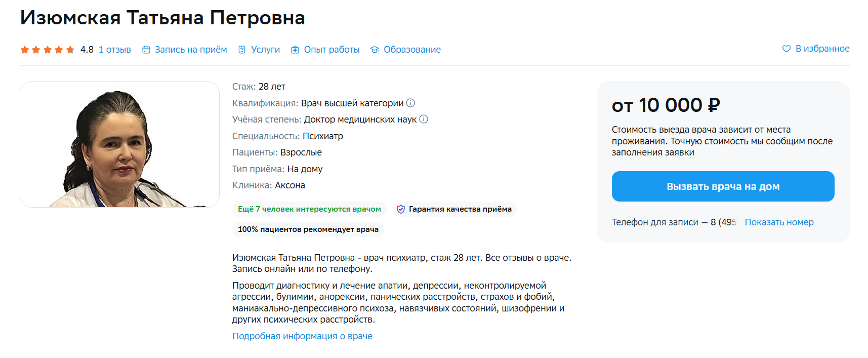This screenshot has height=358, width=868.
Task: Jump to the Услуги section
Action: click(x=265, y=50)
